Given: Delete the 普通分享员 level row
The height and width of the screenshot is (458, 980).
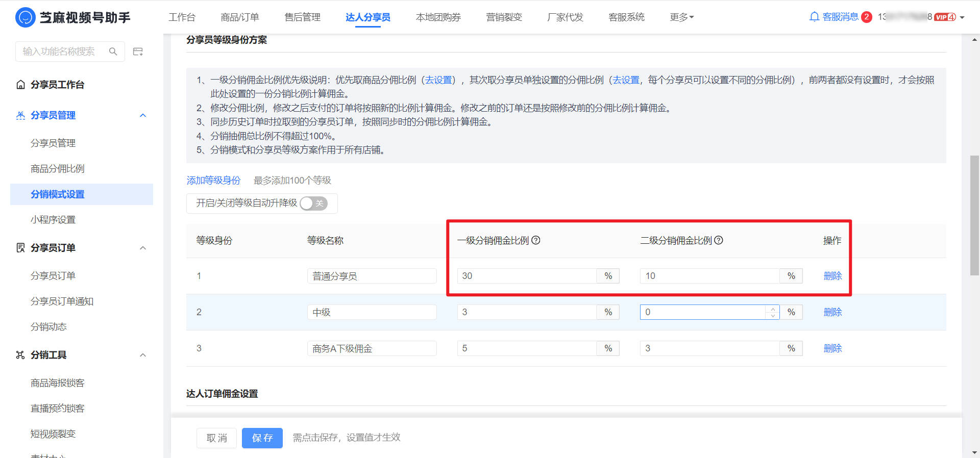Looking at the screenshot, I should pyautogui.click(x=833, y=276).
